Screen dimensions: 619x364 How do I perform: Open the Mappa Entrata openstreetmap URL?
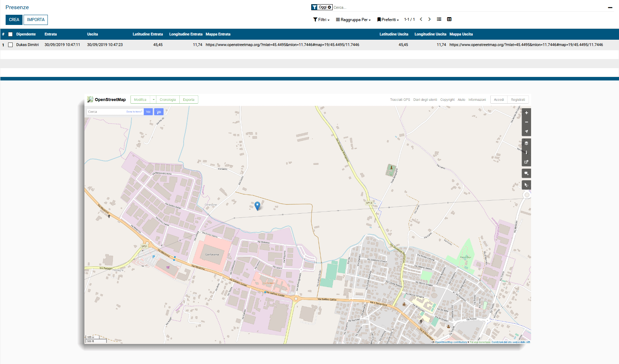pos(282,45)
